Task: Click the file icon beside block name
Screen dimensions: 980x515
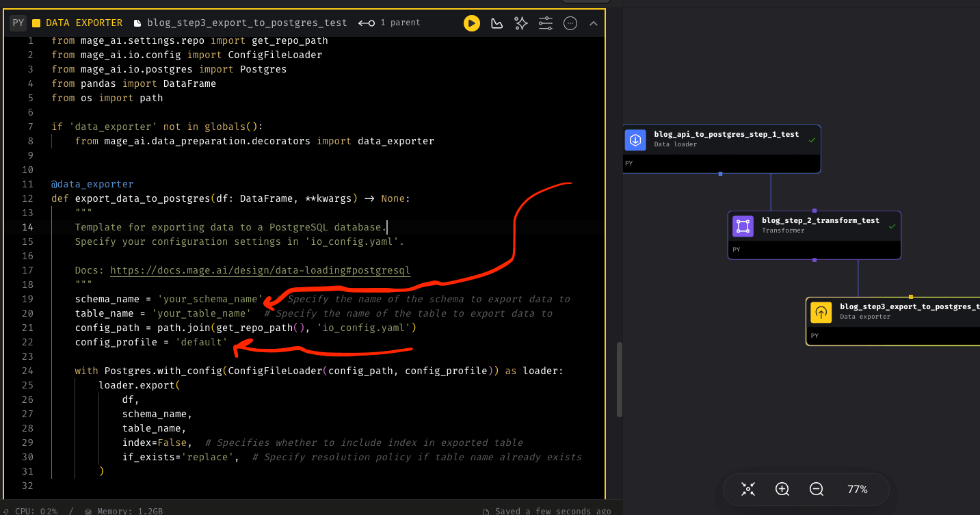Action: tap(139, 23)
